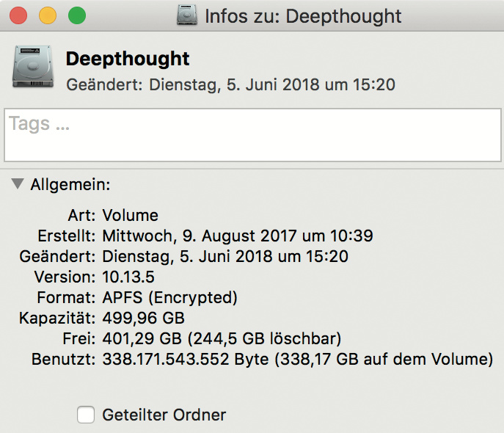Click the Art value Volume
This screenshot has height=433, width=504.
pos(130,216)
